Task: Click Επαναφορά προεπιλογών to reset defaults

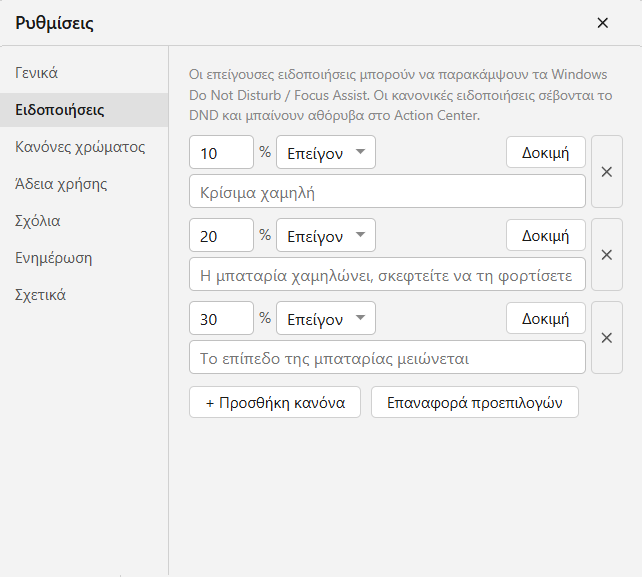Action: [x=475, y=402]
